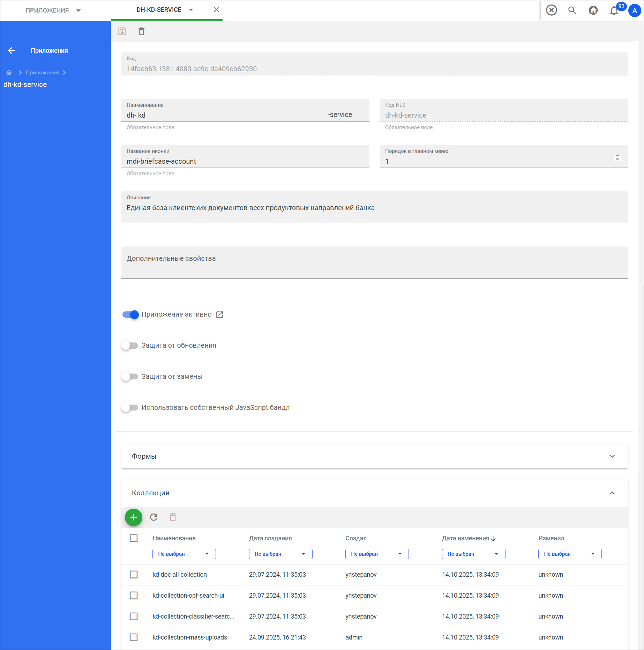Click ynstepanov in the kd-doc-all-collection row
Screen dimensions: 644x650
pyautogui.click(x=361, y=575)
